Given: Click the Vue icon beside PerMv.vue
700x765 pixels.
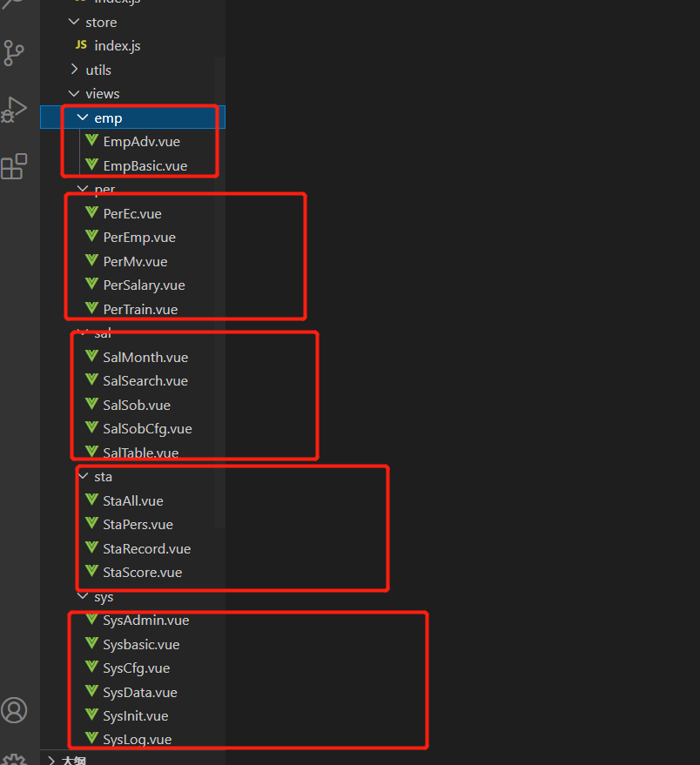Looking at the screenshot, I should click(x=91, y=260).
